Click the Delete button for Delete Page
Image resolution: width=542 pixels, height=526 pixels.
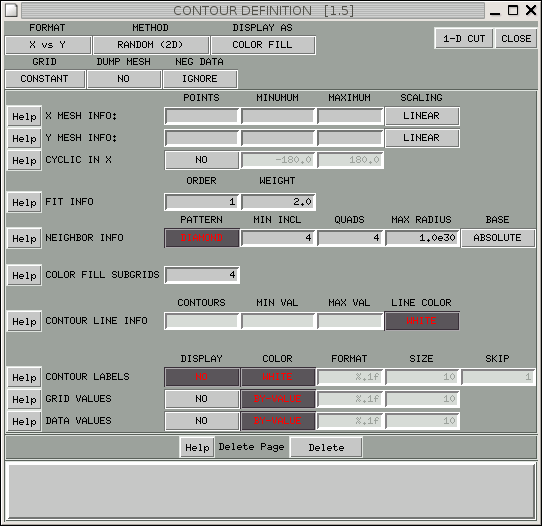coord(326,448)
